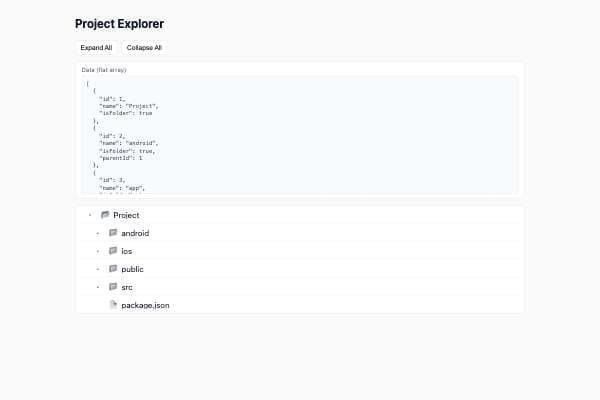The height and width of the screenshot is (400, 600).
Task: Click the "name": "android" line in JSON
Action: tap(129, 143)
